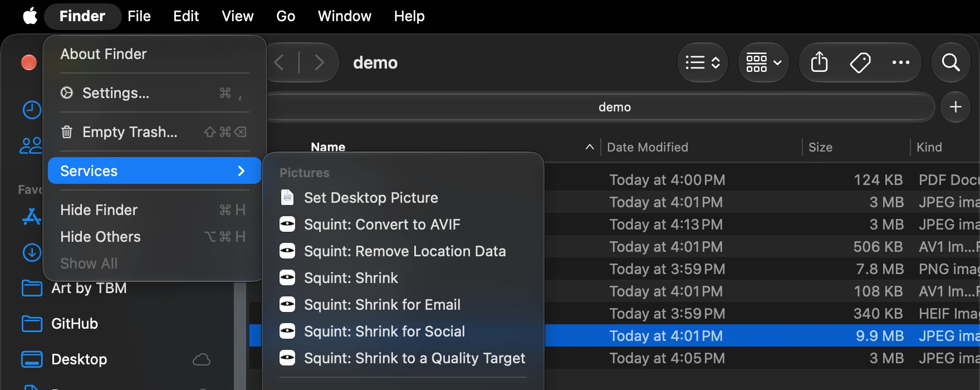Image resolution: width=980 pixels, height=390 pixels.
Task: Select the 340 KB HEIF image row
Action: click(x=762, y=314)
